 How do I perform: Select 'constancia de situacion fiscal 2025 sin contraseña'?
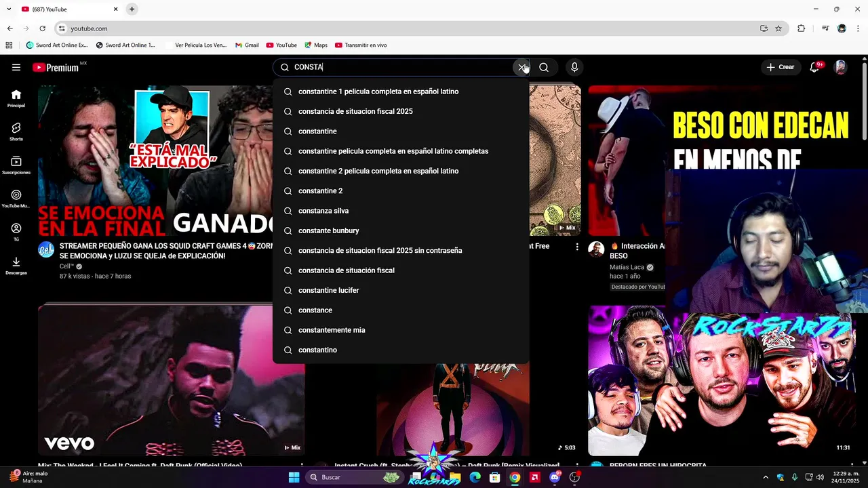tap(401, 250)
